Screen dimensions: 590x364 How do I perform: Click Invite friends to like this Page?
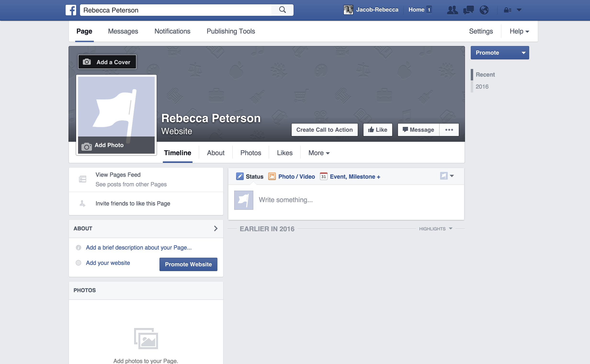(133, 203)
